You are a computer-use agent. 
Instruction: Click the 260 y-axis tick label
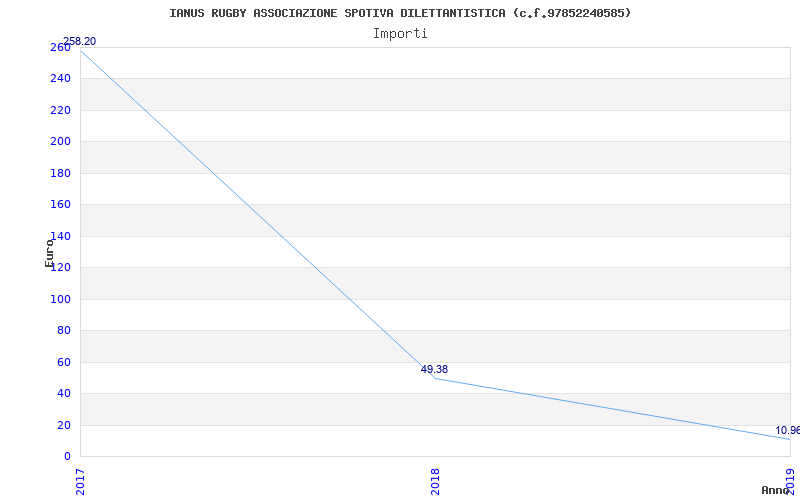click(x=60, y=47)
